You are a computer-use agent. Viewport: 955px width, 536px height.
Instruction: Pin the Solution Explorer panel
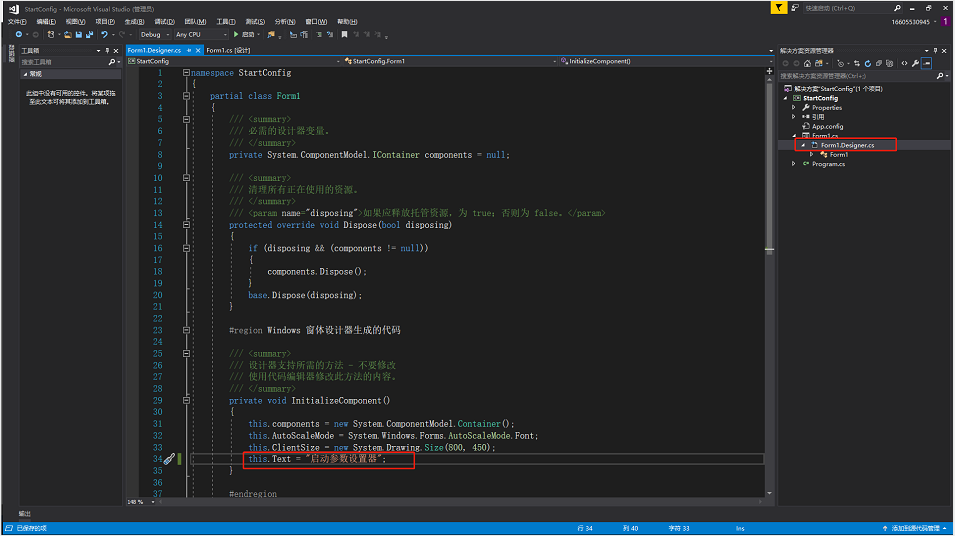(936, 51)
